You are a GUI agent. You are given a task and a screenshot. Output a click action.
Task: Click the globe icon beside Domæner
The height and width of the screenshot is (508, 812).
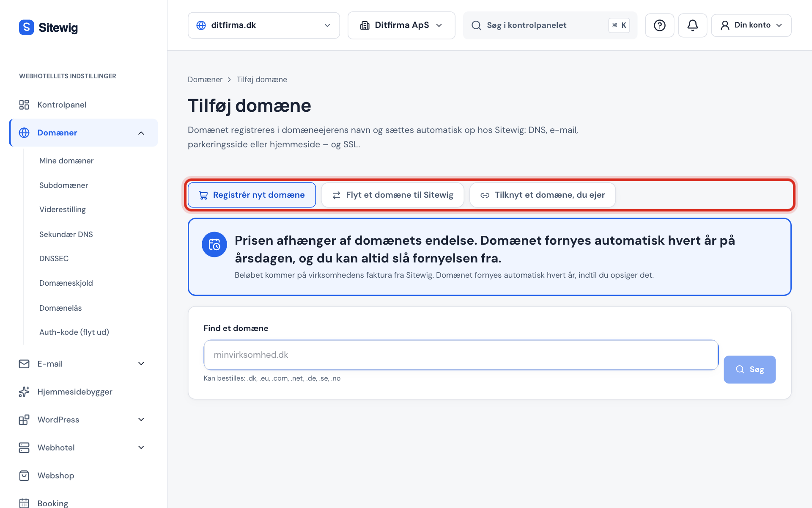pyautogui.click(x=24, y=133)
